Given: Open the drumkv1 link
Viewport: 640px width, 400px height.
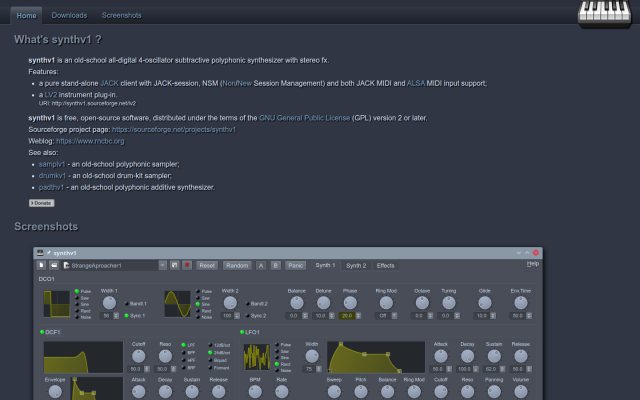Looking at the screenshot, I should coord(52,176).
